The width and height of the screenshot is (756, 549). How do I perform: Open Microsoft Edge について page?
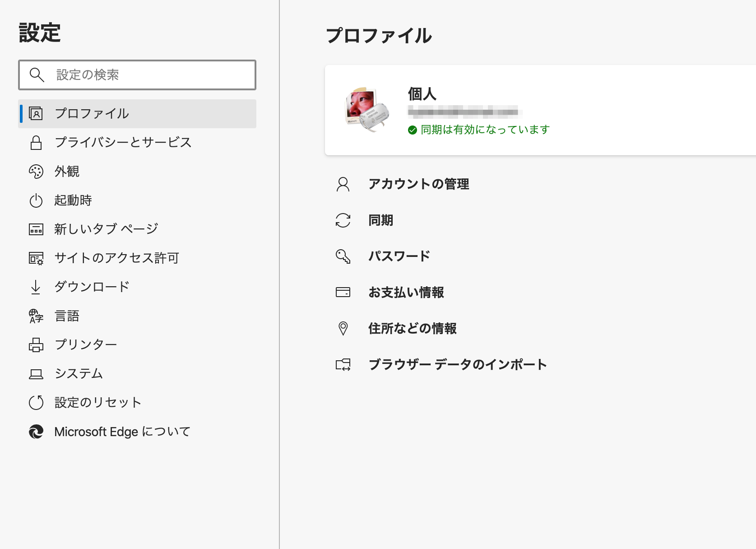pyautogui.click(x=123, y=432)
